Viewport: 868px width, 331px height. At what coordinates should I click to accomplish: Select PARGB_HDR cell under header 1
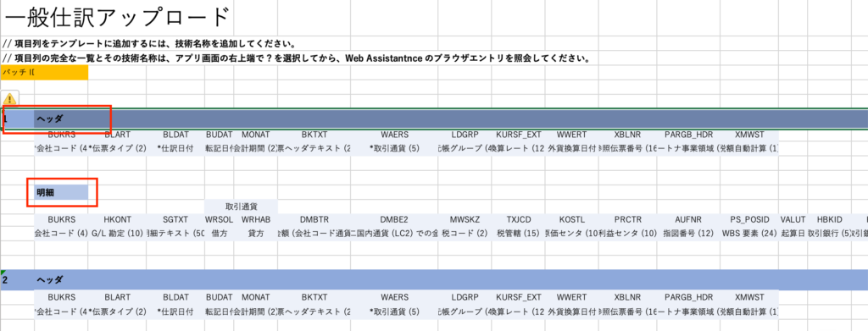[x=688, y=135]
